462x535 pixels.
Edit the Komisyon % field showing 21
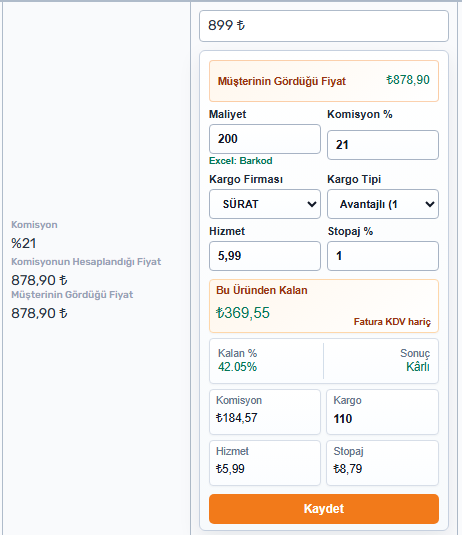point(383,145)
